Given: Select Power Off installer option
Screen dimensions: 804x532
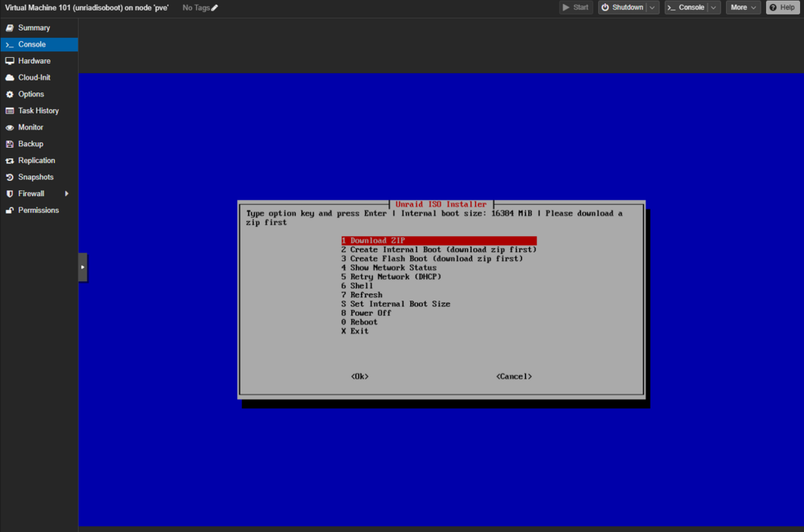Looking at the screenshot, I should [367, 313].
